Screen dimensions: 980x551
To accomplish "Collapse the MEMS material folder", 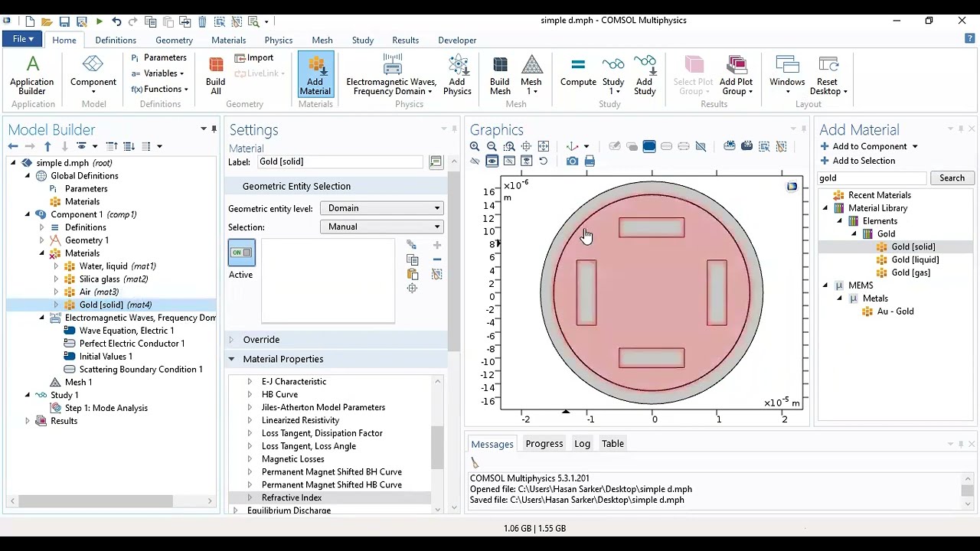I will coord(825,285).
